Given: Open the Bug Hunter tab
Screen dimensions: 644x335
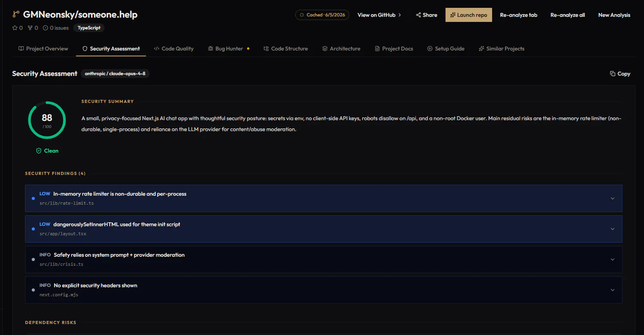Looking at the screenshot, I should [x=229, y=49].
